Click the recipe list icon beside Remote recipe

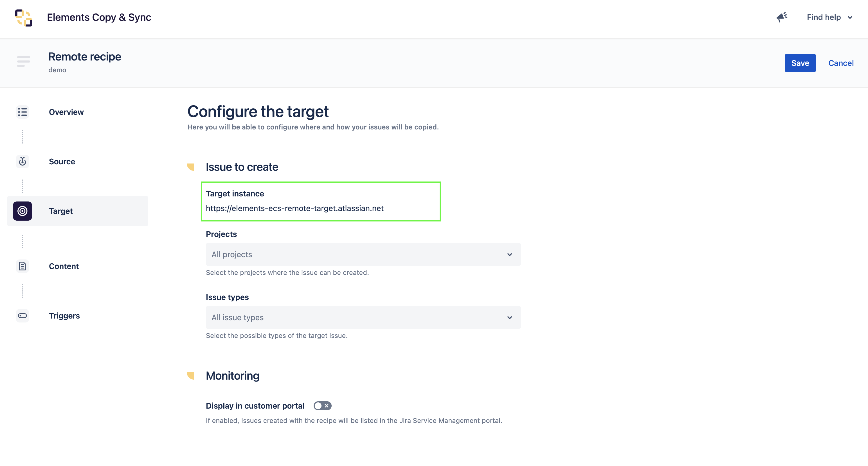pyautogui.click(x=23, y=61)
